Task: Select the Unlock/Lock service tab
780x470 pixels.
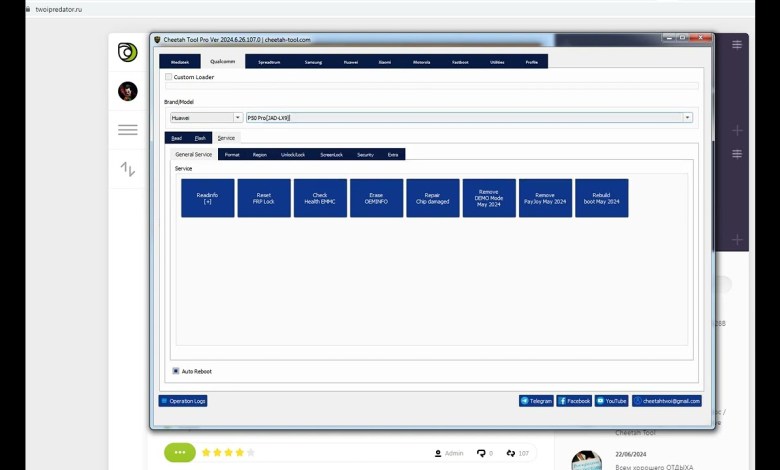Action: (293, 155)
